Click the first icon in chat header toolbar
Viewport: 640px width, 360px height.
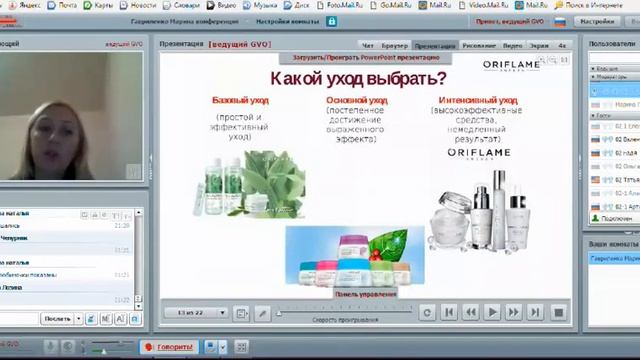[84, 215]
